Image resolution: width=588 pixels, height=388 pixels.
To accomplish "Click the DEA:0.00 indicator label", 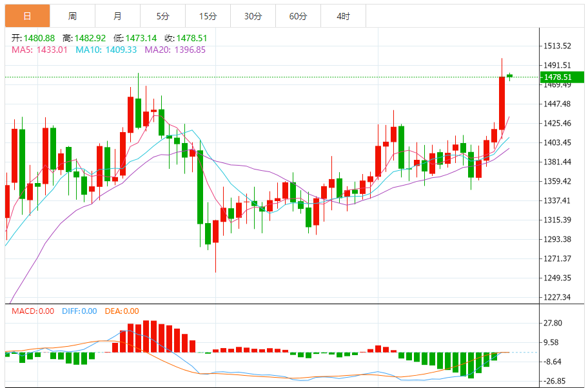I will pos(122,311).
